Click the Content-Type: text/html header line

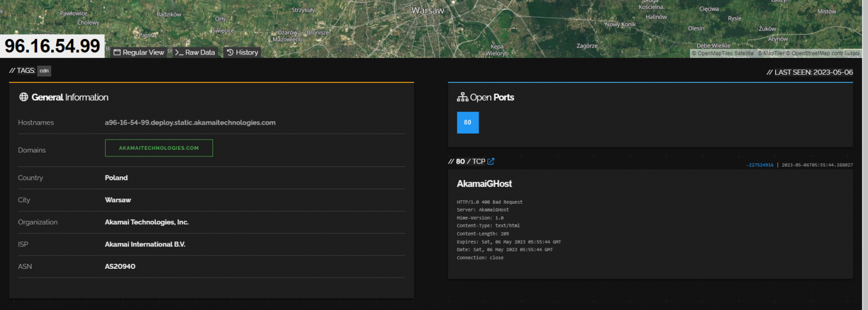pos(489,226)
